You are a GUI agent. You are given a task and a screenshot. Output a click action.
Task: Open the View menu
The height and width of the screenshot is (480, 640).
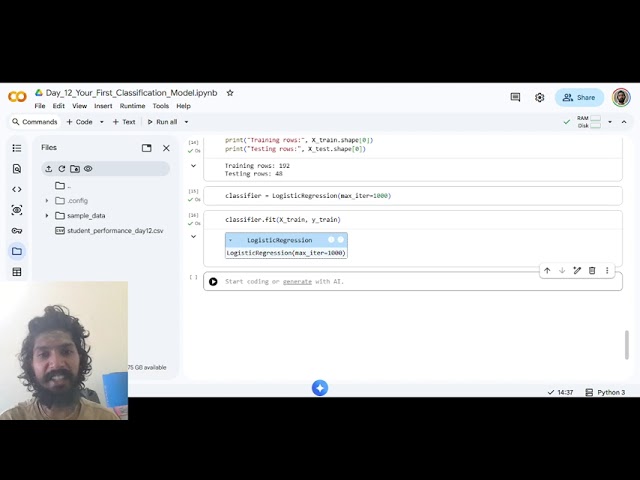click(x=80, y=106)
